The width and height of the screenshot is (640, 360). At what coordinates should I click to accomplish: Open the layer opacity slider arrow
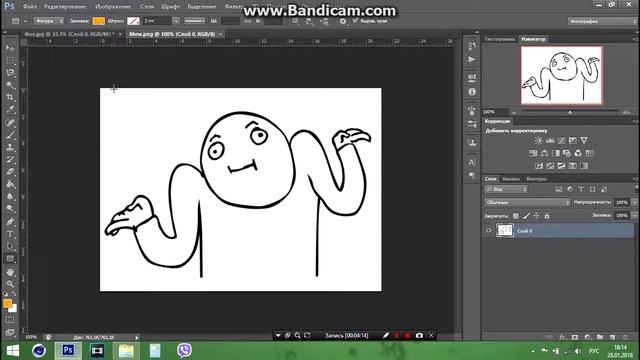[635, 202]
